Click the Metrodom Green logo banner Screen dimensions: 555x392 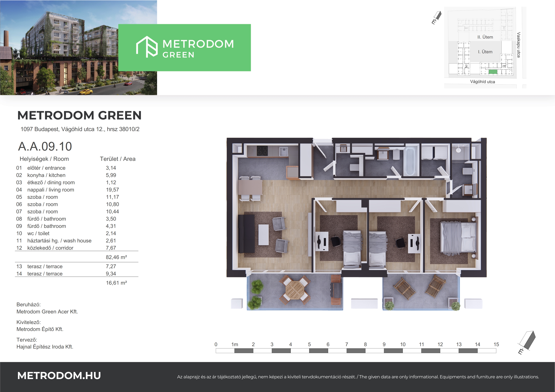(184, 48)
